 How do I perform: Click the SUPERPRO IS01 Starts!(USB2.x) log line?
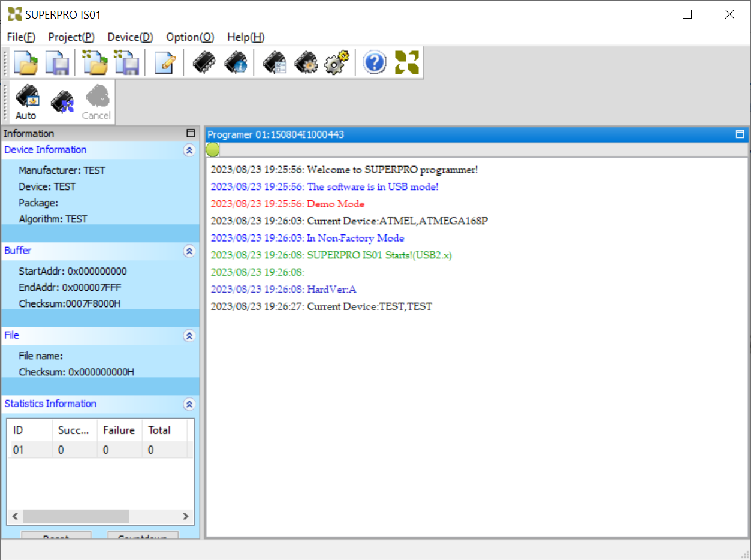(x=331, y=255)
